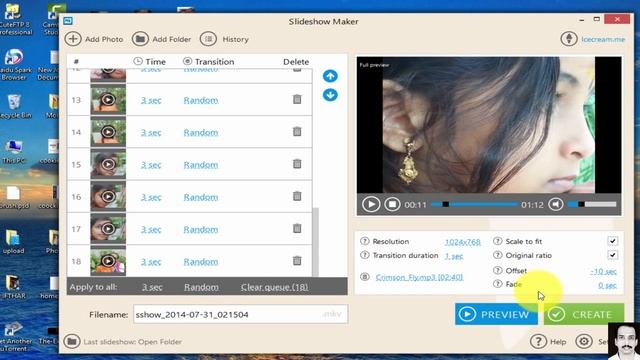640x360 pixels.
Task: Change slide 14 time of 3 sec
Action: [151, 133]
